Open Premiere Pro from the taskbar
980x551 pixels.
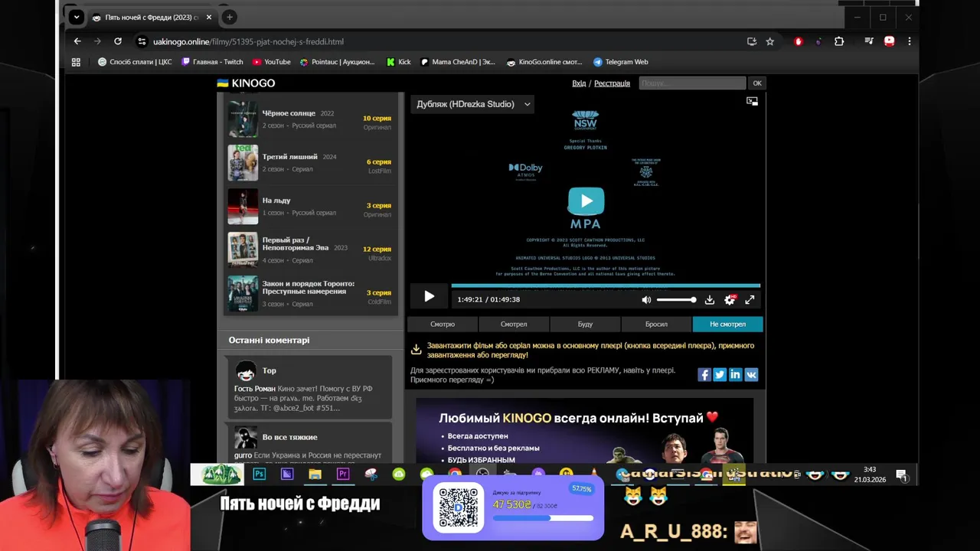point(343,474)
